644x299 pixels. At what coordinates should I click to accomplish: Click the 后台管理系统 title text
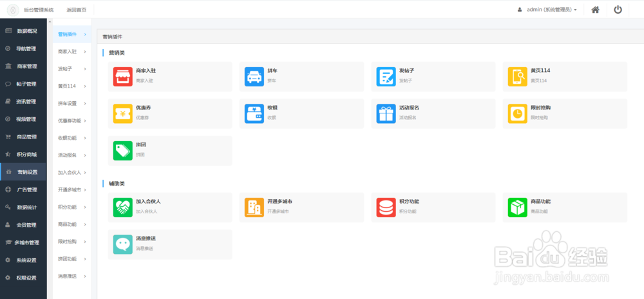[x=39, y=10]
